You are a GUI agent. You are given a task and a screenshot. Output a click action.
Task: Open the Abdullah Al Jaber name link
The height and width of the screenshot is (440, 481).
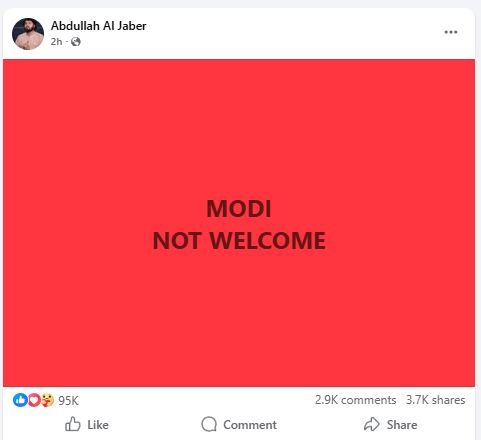click(x=99, y=26)
